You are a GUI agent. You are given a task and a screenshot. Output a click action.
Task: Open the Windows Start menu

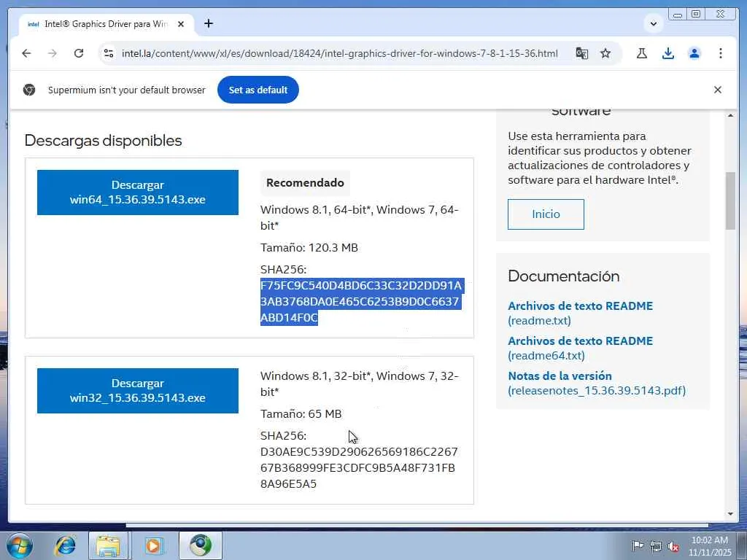pos(19,545)
